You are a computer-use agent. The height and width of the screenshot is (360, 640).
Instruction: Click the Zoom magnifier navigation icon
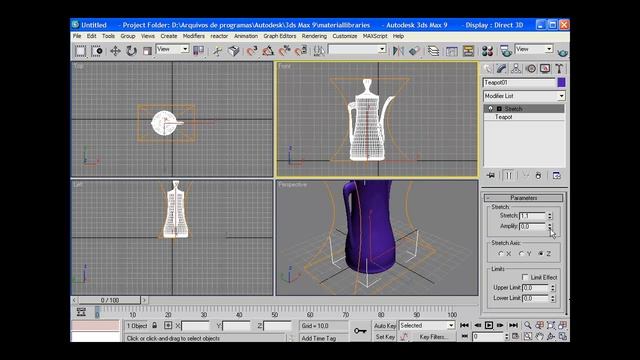pos(528,325)
